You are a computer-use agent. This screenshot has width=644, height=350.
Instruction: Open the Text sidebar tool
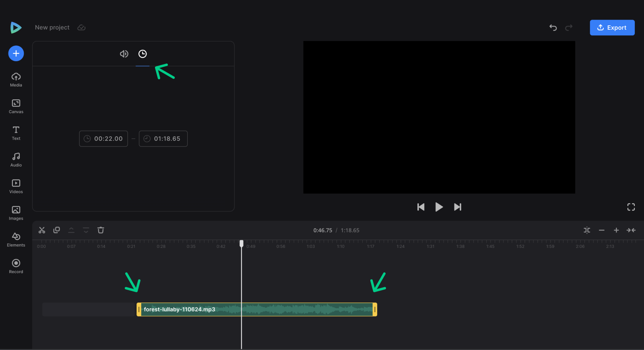16,133
